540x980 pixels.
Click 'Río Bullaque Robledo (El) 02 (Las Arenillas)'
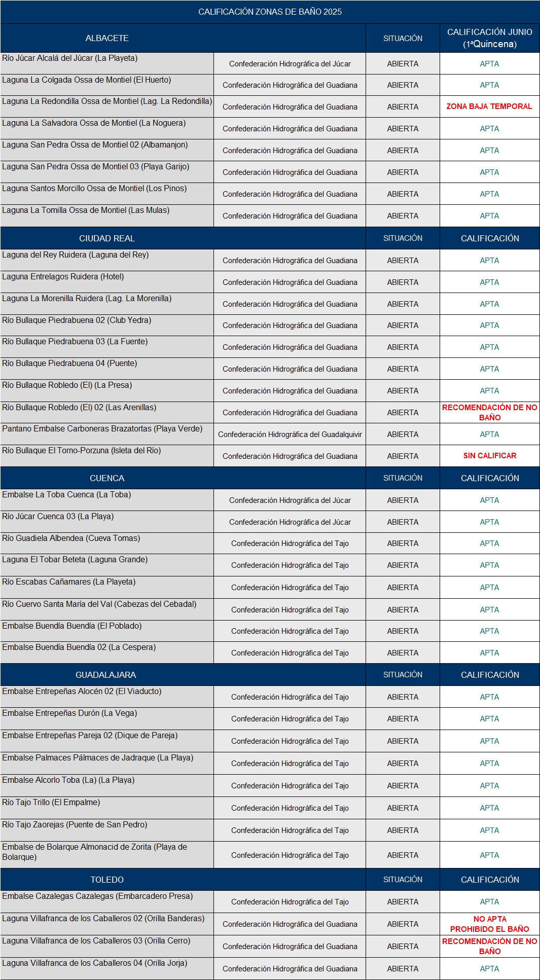pyautogui.click(x=79, y=408)
